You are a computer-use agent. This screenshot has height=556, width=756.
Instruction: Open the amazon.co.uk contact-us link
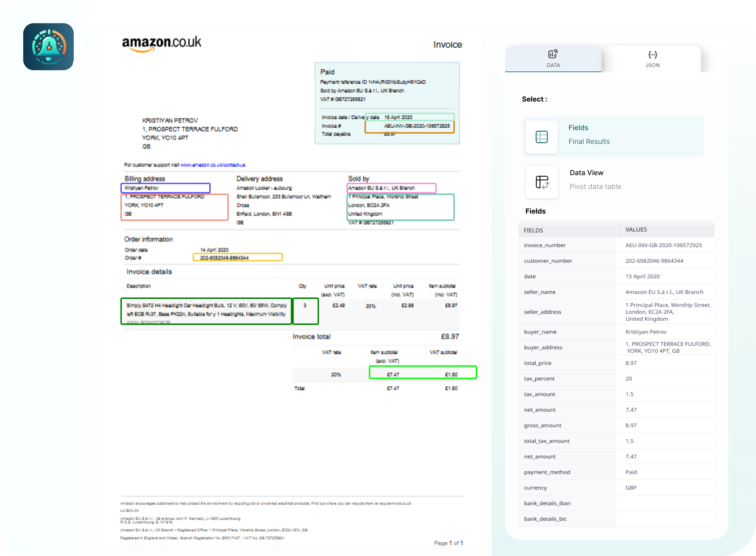(x=213, y=165)
